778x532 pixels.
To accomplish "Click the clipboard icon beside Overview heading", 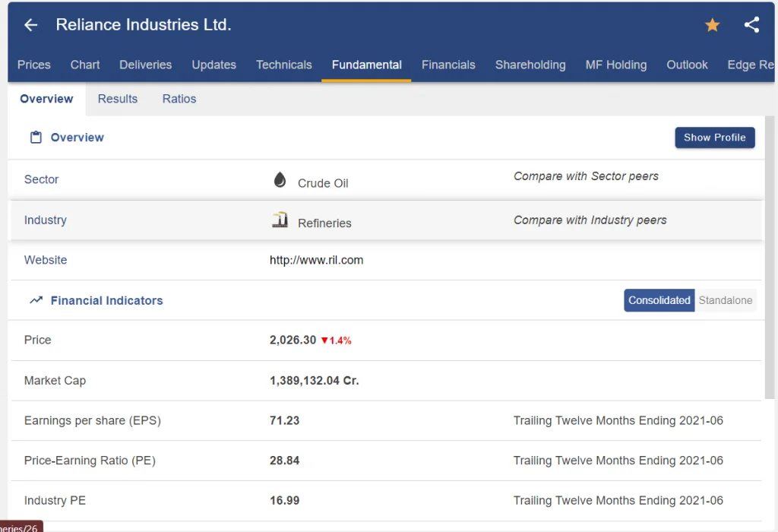I will [36, 138].
